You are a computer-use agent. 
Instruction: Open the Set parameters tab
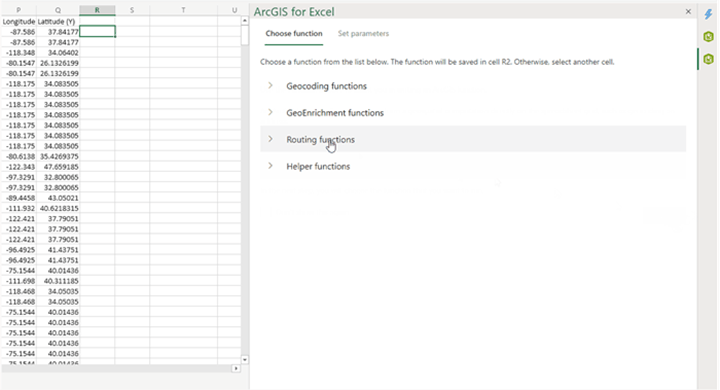363,34
